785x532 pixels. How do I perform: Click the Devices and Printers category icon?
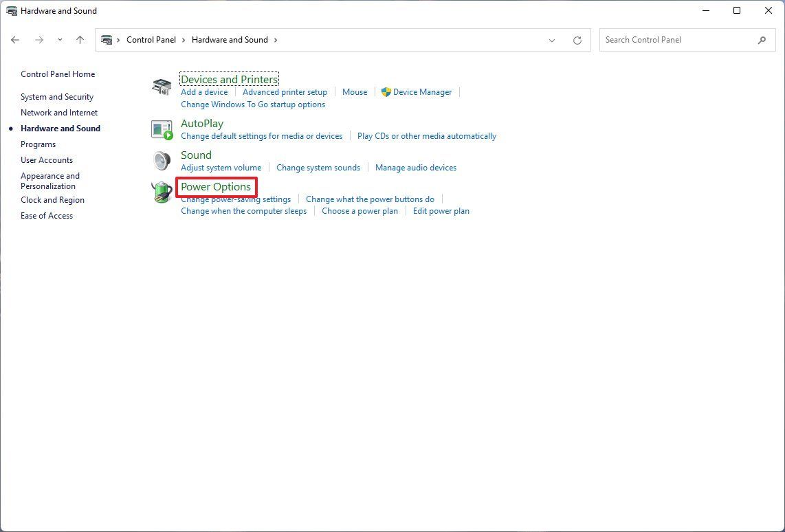(162, 87)
